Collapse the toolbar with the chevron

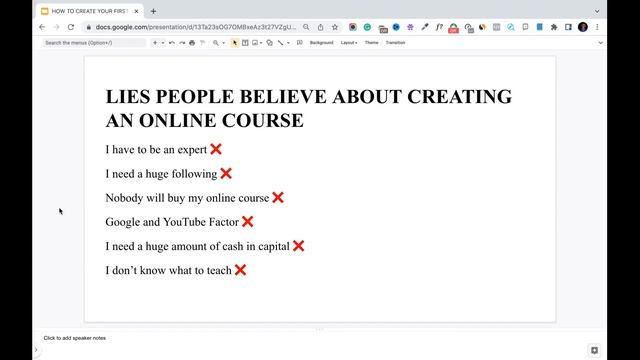point(600,42)
